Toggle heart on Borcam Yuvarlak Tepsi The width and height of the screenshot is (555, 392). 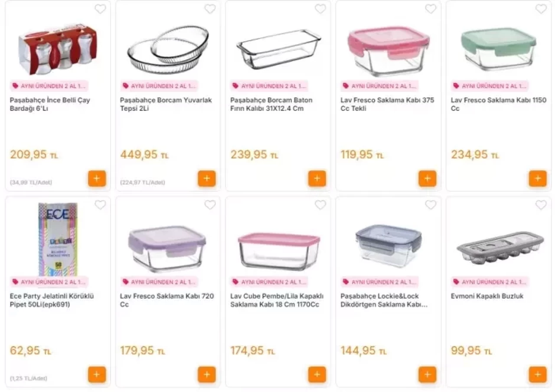pyautogui.click(x=210, y=9)
